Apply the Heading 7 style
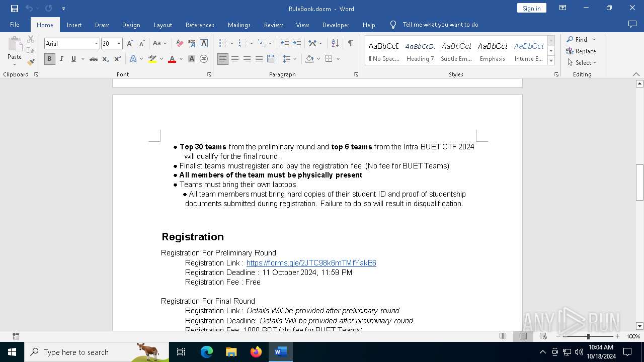The width and height of the screenshot is (644, 362). click(x=420, y=50)
